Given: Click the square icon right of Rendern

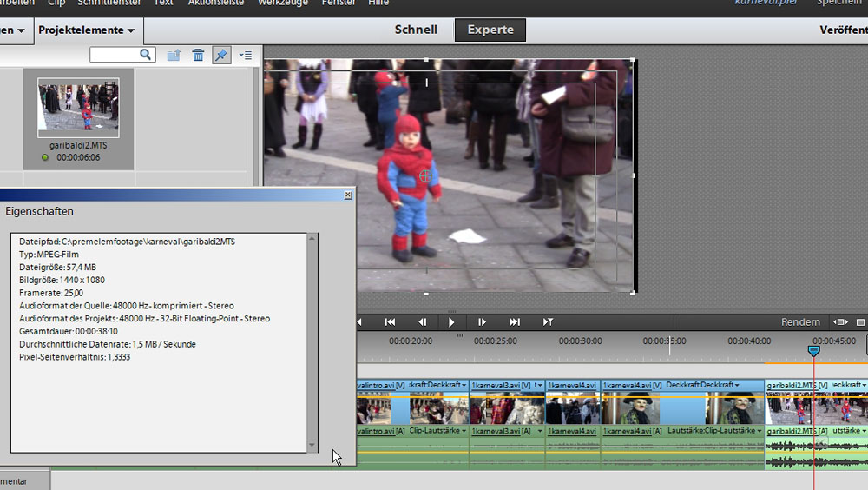Looking at the screenshot, I should 860,322.
